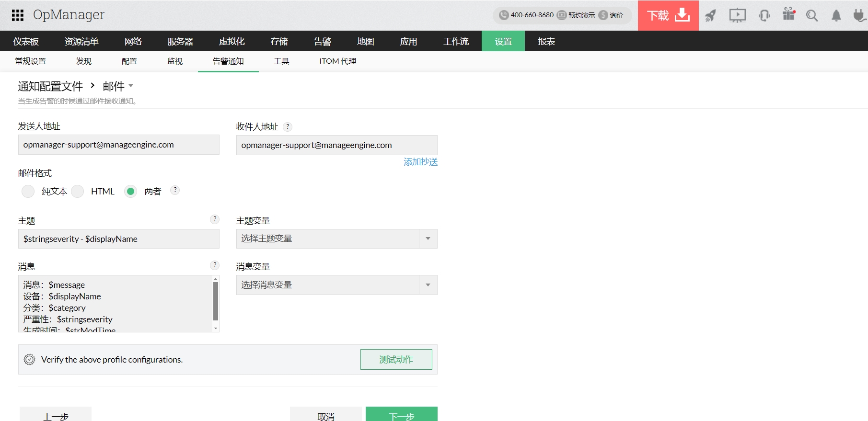Open the 存储 menu
Image resolution: width=868 pixels, height=421 pixels.
[279, 41]
